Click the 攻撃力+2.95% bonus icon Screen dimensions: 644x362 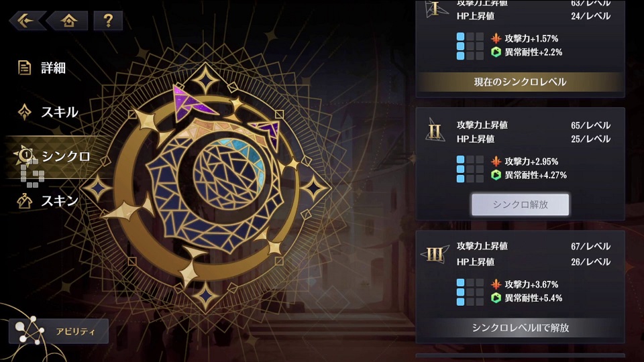tap(496, 162)
